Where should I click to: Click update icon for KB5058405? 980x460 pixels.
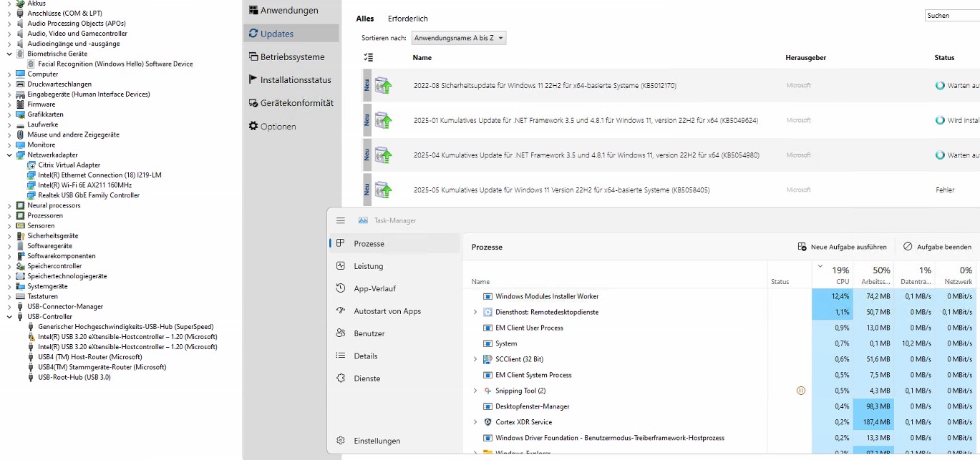tap(384, 190)
